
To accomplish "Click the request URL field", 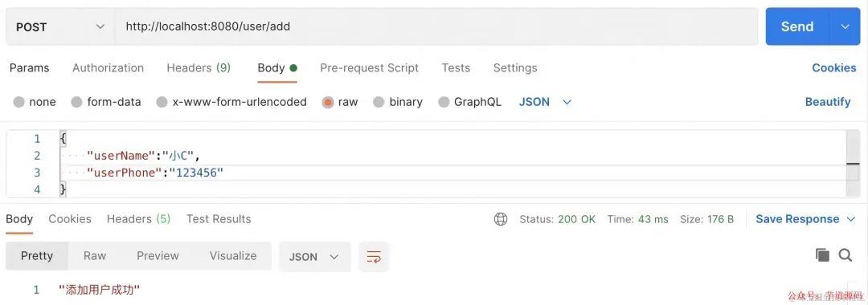I will 436,26.
